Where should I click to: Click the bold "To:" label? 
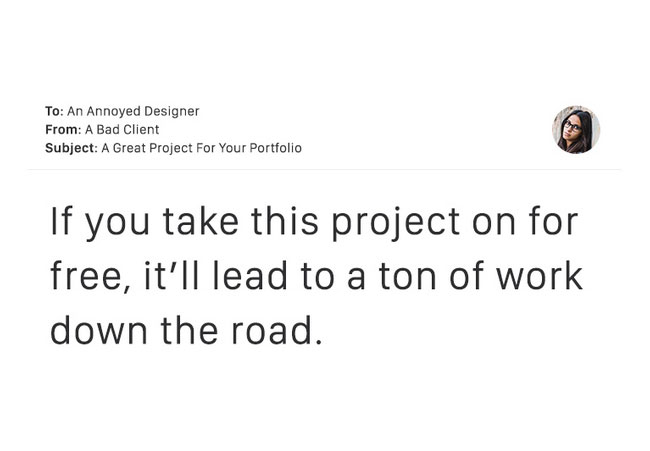[x=54, y=112]
